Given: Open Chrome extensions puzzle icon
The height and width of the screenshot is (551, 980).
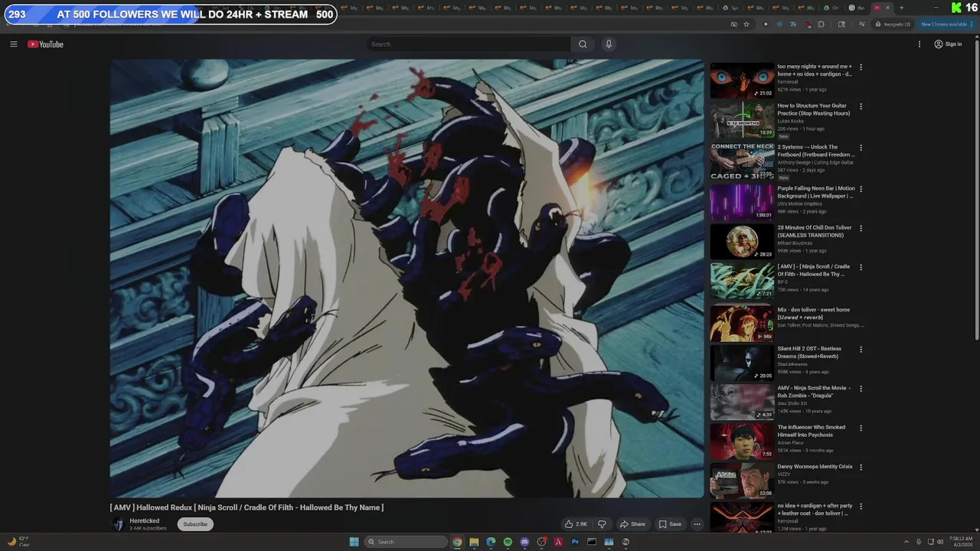Looking at the screenshot, I should (821, 24).
